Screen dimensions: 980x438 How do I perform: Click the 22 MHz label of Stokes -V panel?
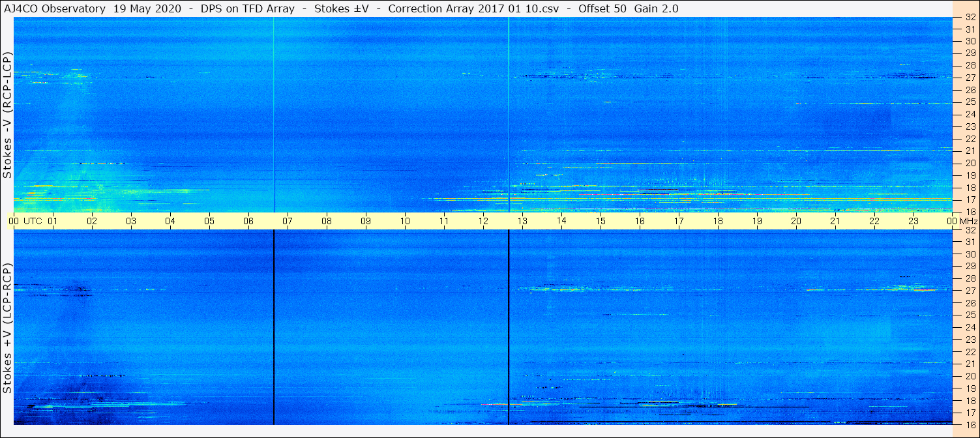(970, 139)
